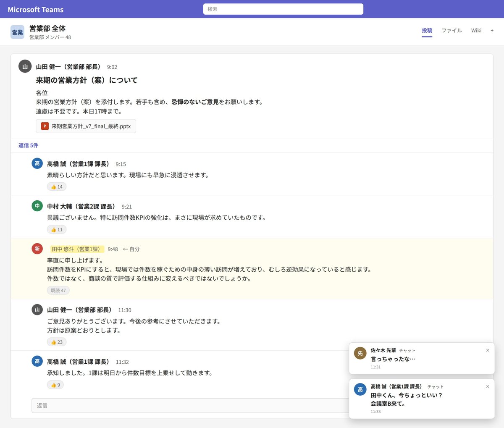Open 高橋 誠's avatar on the 9:15 reply
The width and height of the screenshot is (504, 428).
pyautogui.click(x=37, y=163)
